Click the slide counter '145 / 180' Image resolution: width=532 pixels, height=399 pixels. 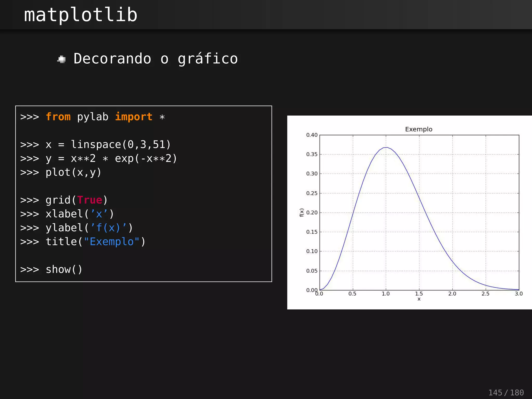coord(506,393)
